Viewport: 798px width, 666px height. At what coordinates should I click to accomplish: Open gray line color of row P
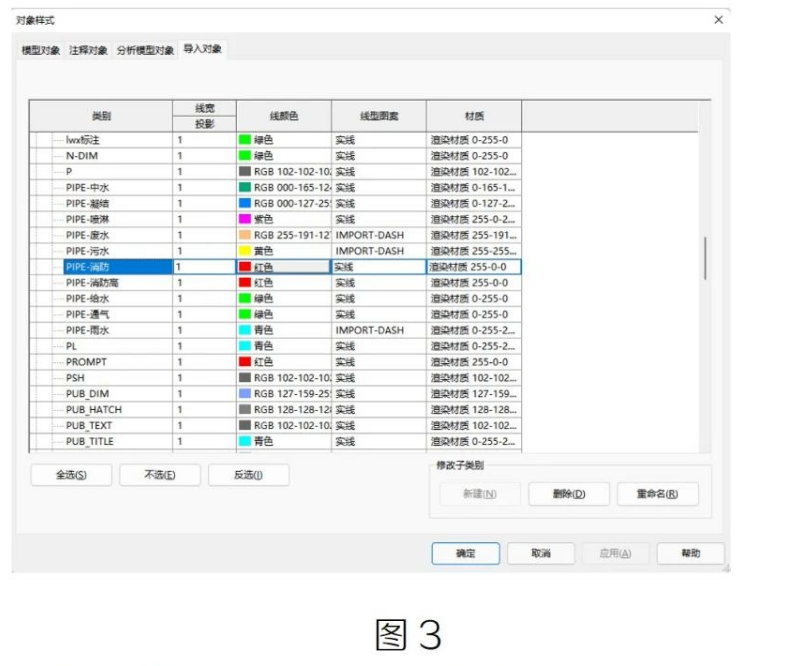pos(284,171)
